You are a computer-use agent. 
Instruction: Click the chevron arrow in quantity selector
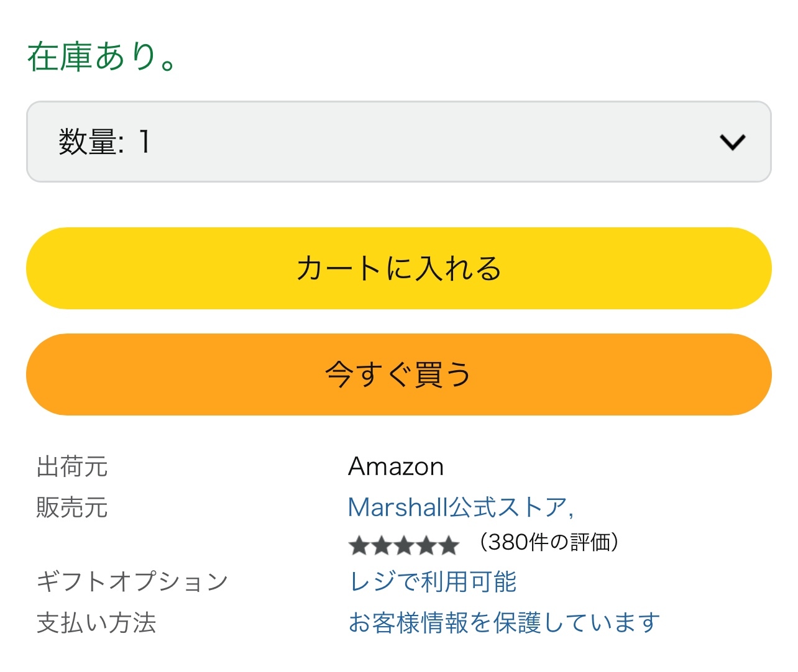click(732, 142)
